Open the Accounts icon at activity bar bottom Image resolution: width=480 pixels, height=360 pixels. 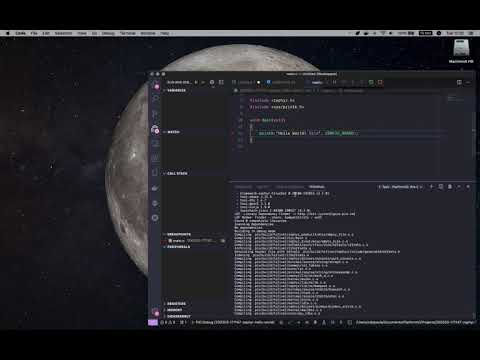point(156,312)
